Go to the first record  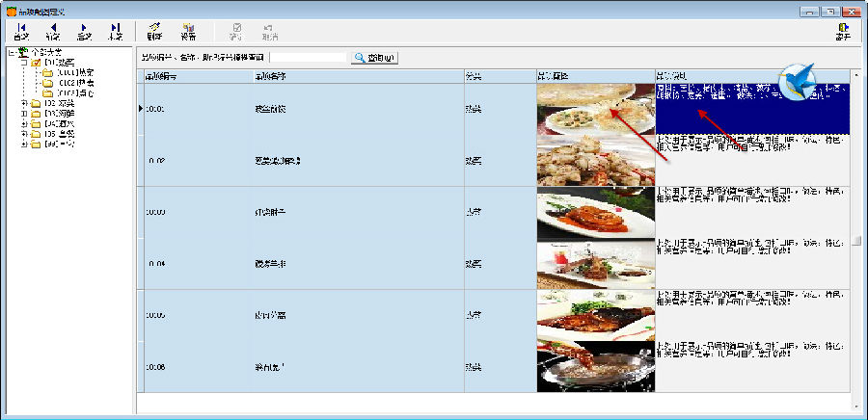[x=20, y=31]
